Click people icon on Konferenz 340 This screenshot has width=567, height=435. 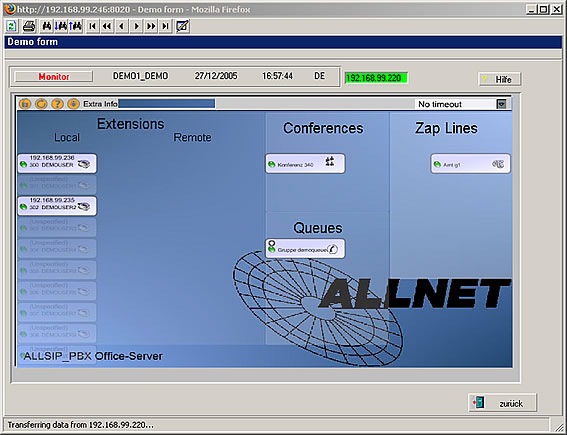coord(329,161)
